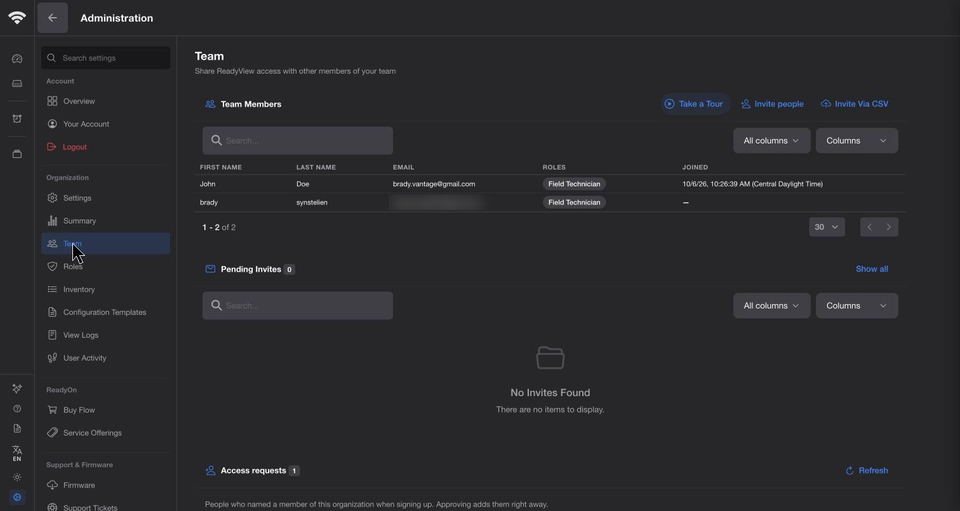The width and height of the screenshot is (960, 511).
Task: Open the help question mark icon
Action: click(17, 409)
